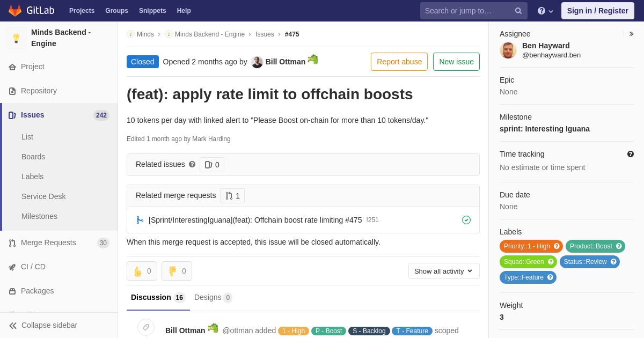Image resolution: width=644 pixels, height=338 pixels.
Task: Click the Issues icon in sidebar
Action: pos(12,115)
